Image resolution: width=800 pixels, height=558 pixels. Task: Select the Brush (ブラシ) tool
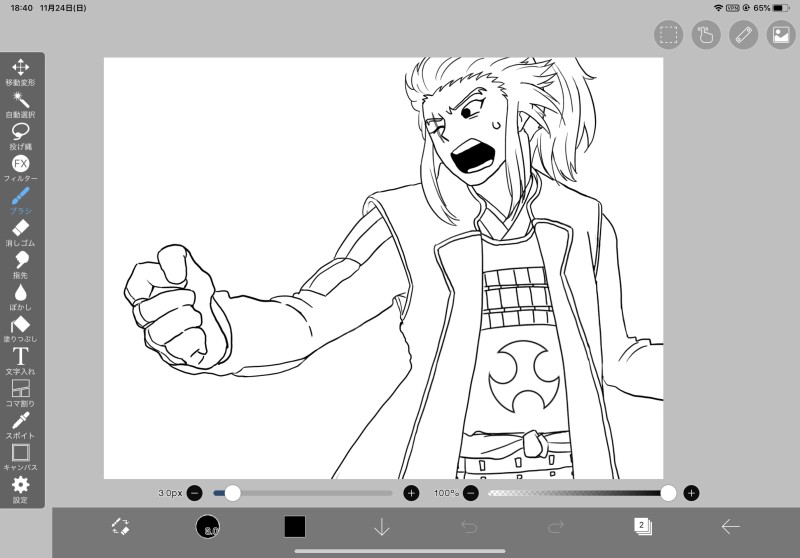[20, 200]
